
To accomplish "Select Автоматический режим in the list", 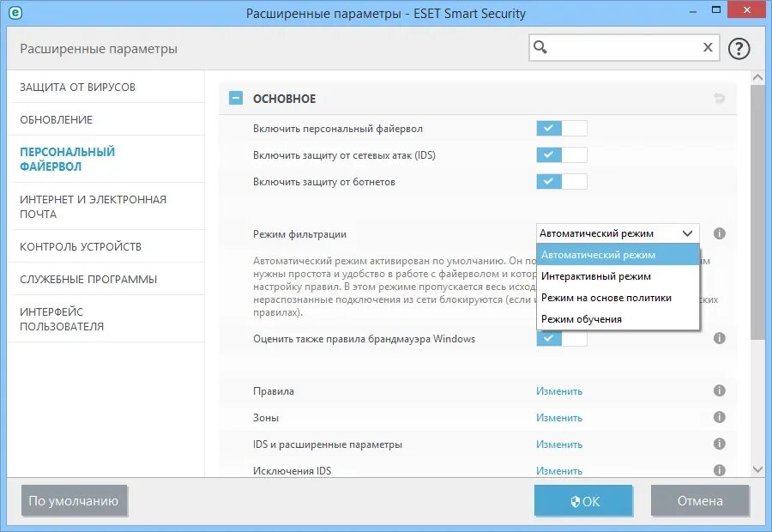I will (x=618, y=255).
